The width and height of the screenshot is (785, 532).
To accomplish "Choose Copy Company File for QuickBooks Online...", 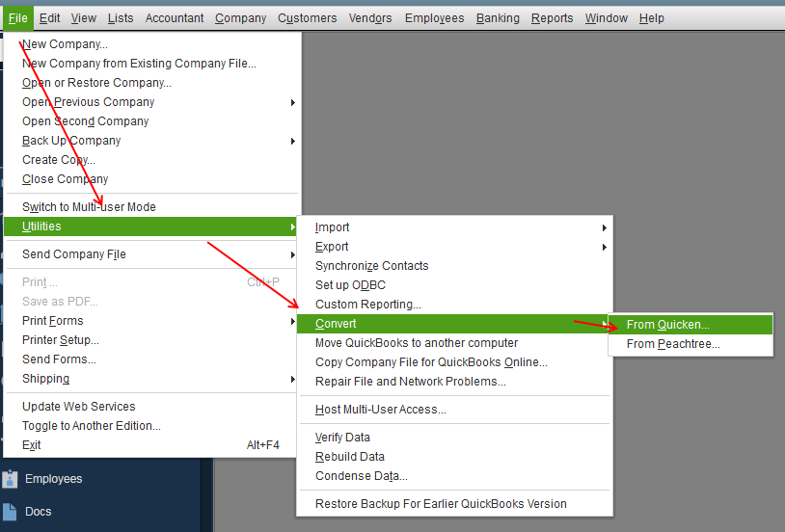I will (454, 362).
